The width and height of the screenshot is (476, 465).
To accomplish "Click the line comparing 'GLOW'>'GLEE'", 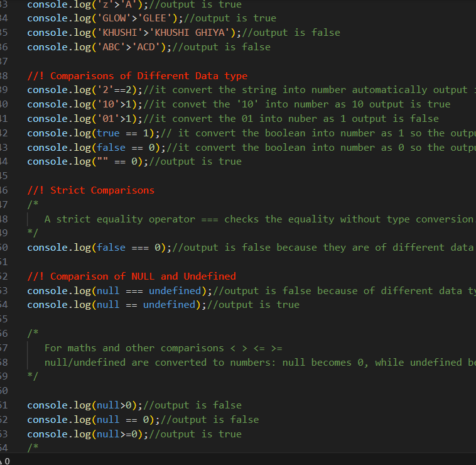I will [152, 18].
